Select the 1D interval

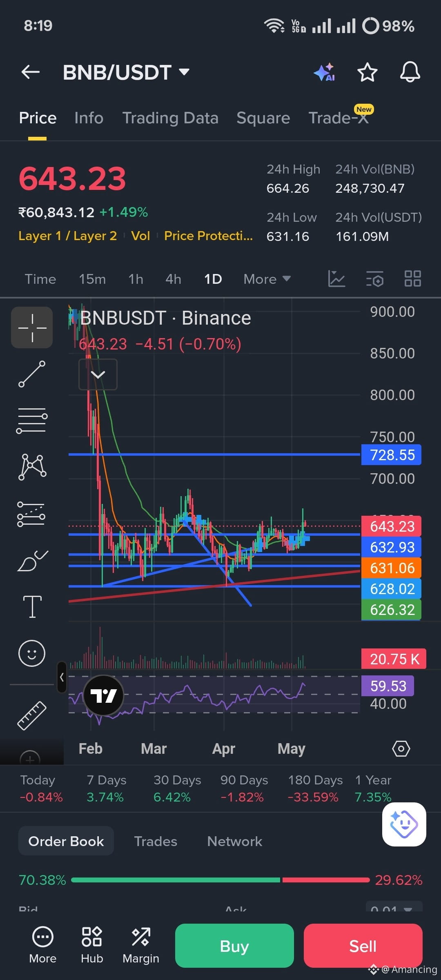click(213, 279)
